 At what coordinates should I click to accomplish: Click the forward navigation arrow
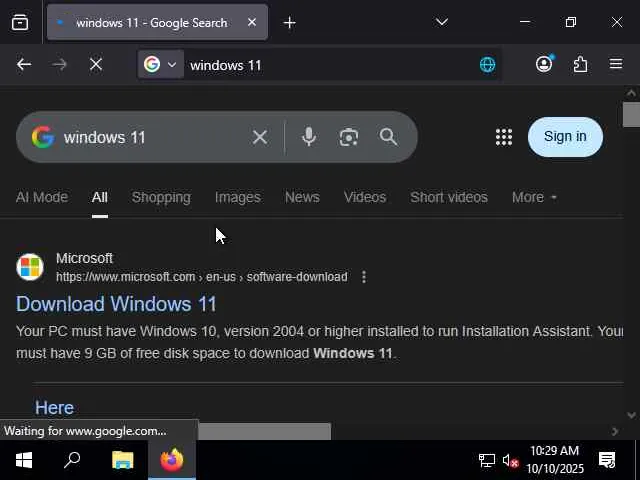pos(60,64)
